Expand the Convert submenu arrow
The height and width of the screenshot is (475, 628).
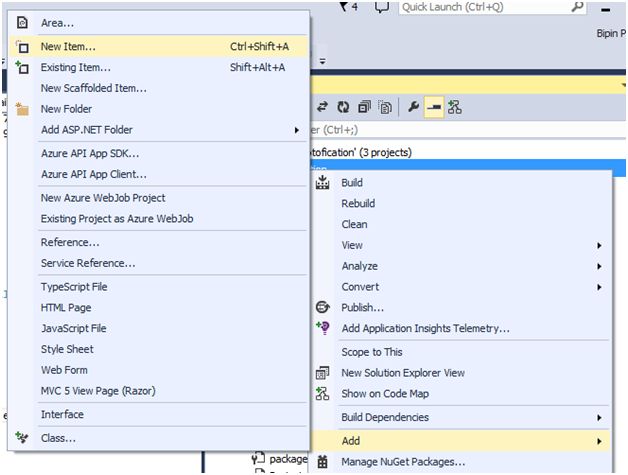[x=599, y=287]
